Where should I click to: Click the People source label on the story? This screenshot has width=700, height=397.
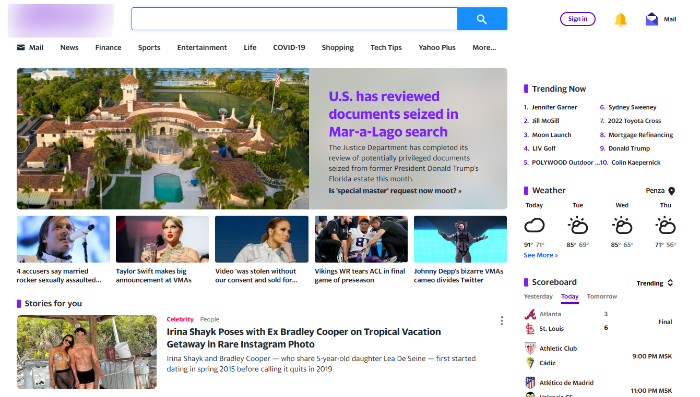click(x=209, y=319)
